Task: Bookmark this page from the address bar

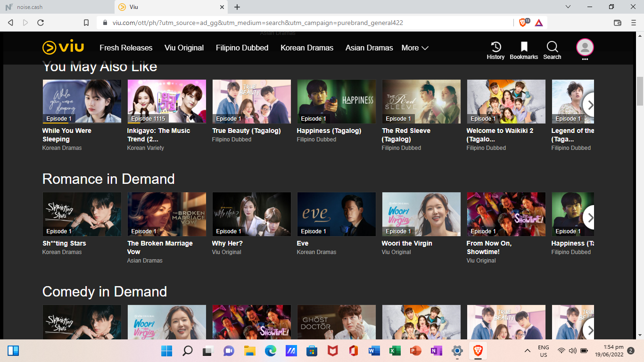Action: click(x=86, y=23)
